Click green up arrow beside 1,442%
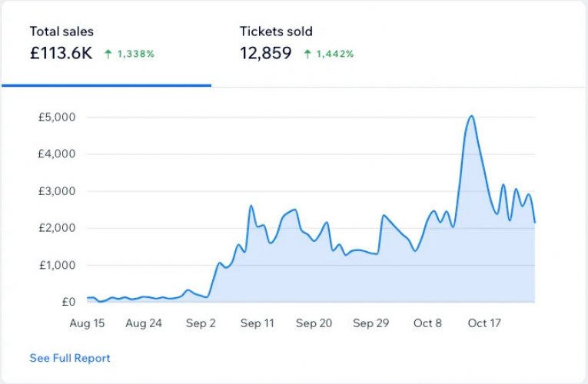The height and width of the screenshot is (384, 588). click(x=307, y=54)
